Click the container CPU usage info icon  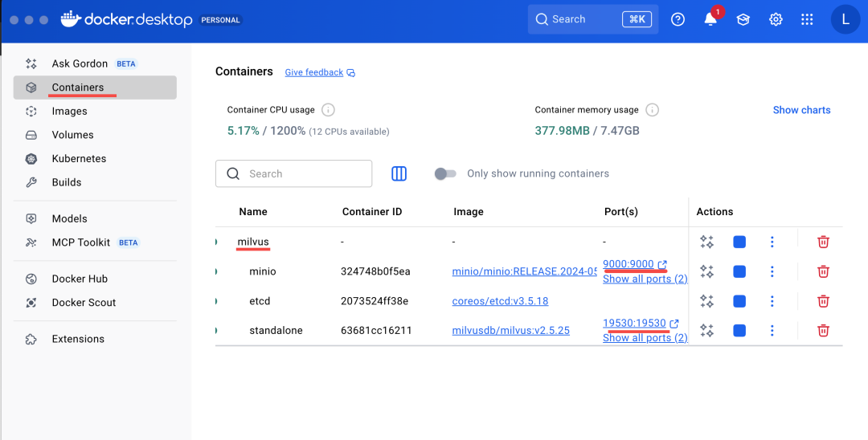coord(328,110)
